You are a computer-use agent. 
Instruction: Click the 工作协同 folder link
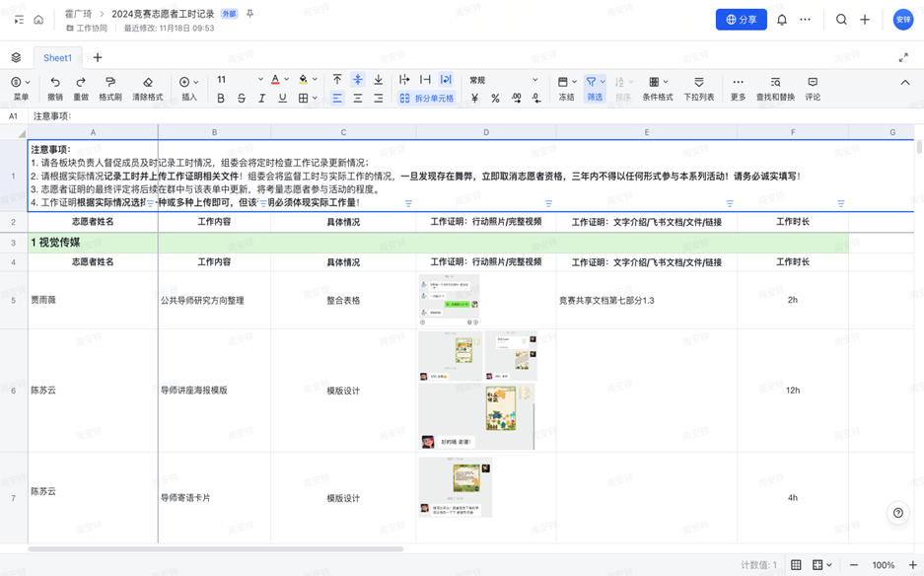87,28
